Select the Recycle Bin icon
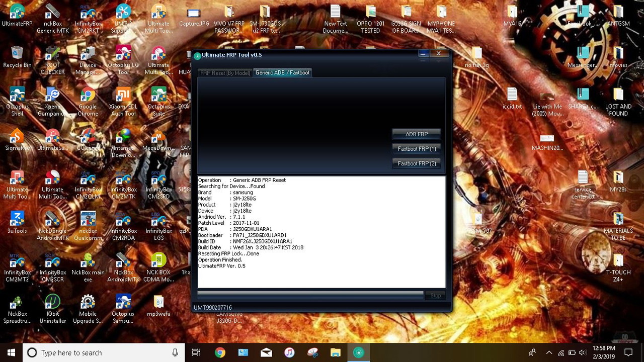The image size is (644, 362). (17, 57)
